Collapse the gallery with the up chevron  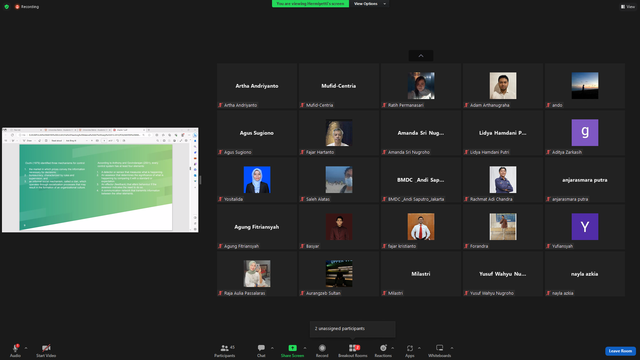(x=421, y=56)
